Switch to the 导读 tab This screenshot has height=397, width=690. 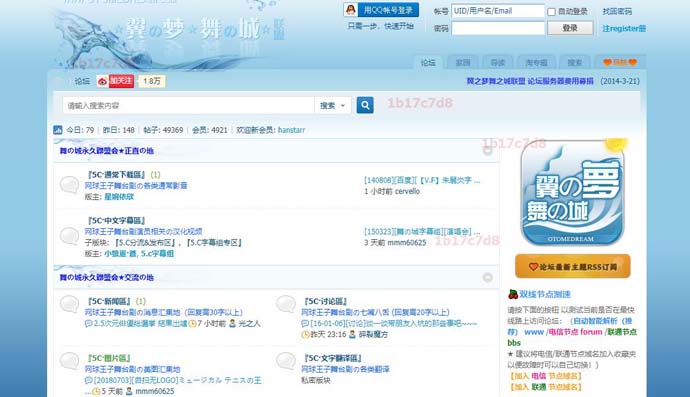point(498,62)
